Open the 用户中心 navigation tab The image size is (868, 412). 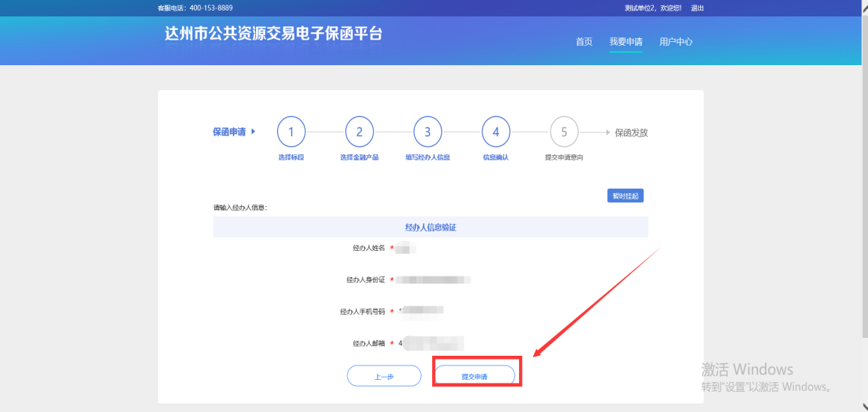[x=676, y=42]
